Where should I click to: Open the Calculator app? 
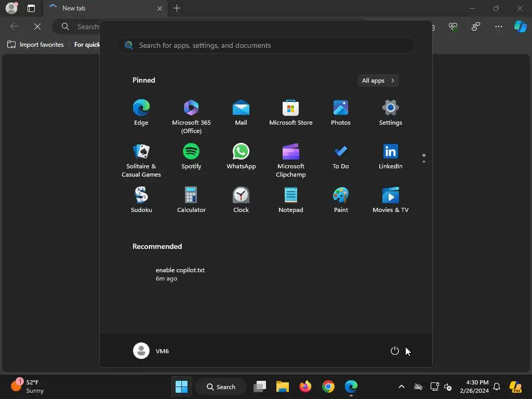(x=191, y=200)
